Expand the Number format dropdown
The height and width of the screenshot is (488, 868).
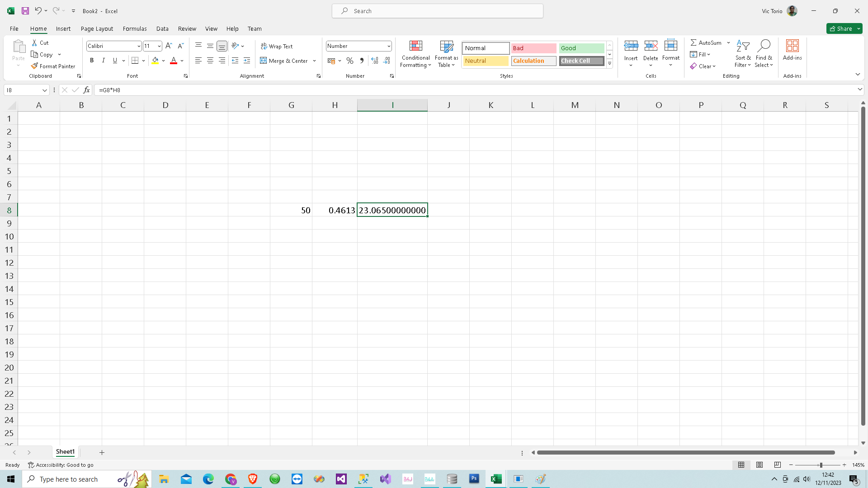(389, 46)
